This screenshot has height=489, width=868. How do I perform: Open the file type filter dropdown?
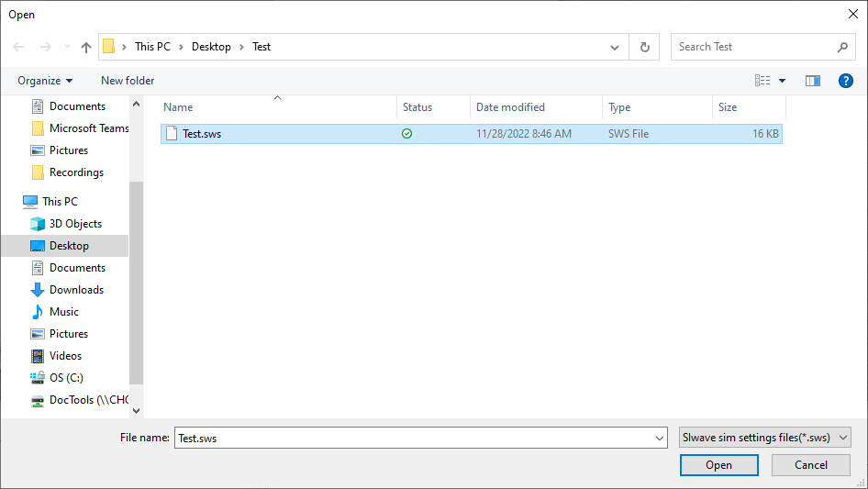(766, 438)
